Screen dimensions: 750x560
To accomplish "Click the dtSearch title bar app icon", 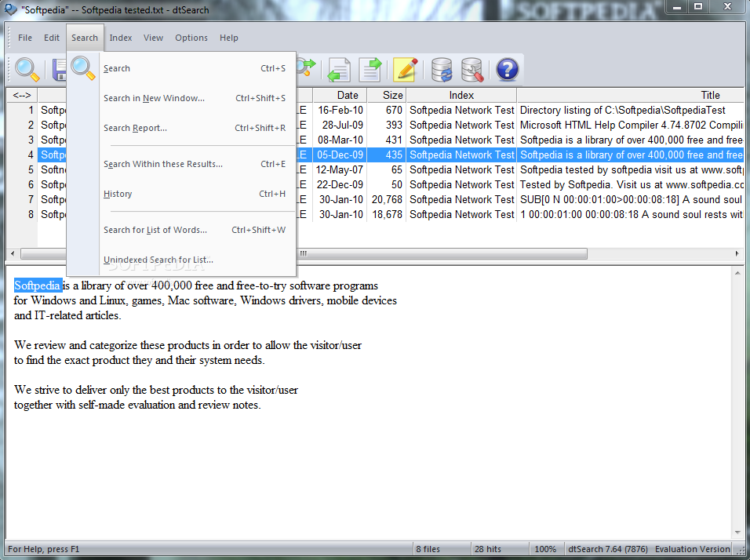I will tap(10, 9).
